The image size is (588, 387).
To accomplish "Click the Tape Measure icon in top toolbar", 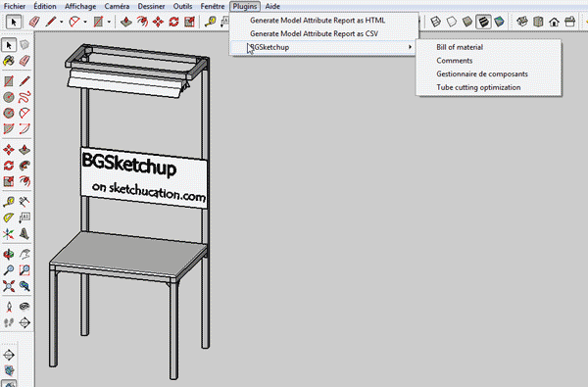I will pos(210,22).
